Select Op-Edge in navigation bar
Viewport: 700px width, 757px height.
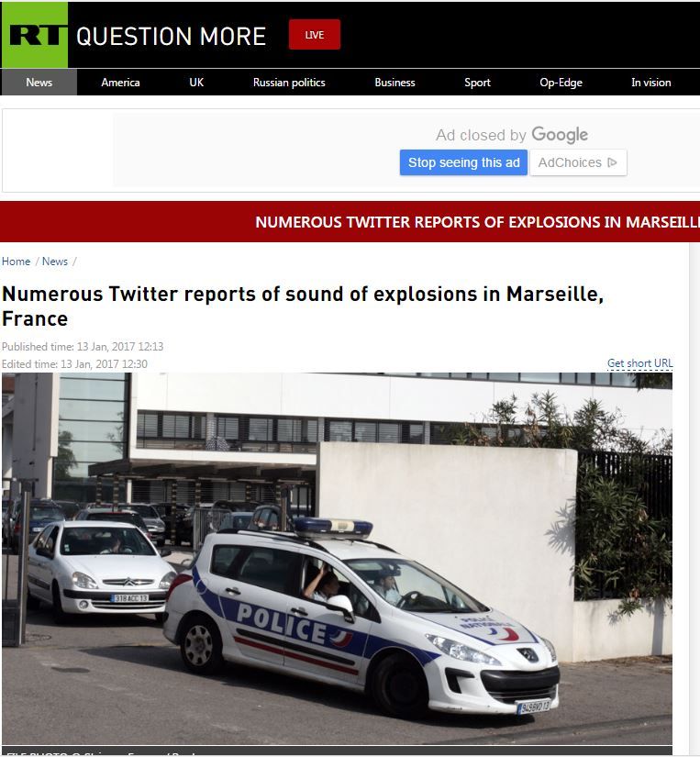click(561, 83)
